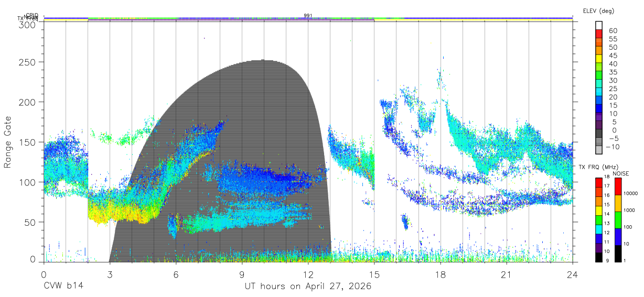
Task: Click the red 55-60 degree elevation swatch
Action: pos(599,34)
